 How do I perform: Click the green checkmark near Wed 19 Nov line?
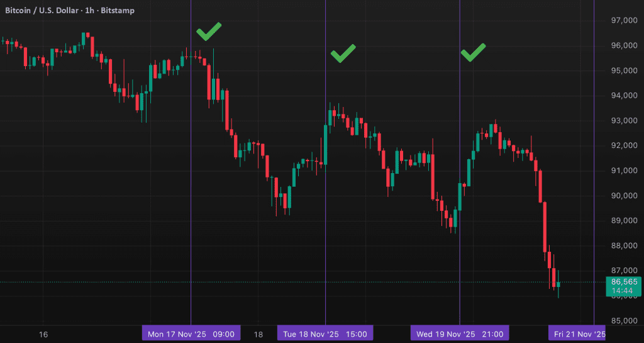(x=473, y=53)
